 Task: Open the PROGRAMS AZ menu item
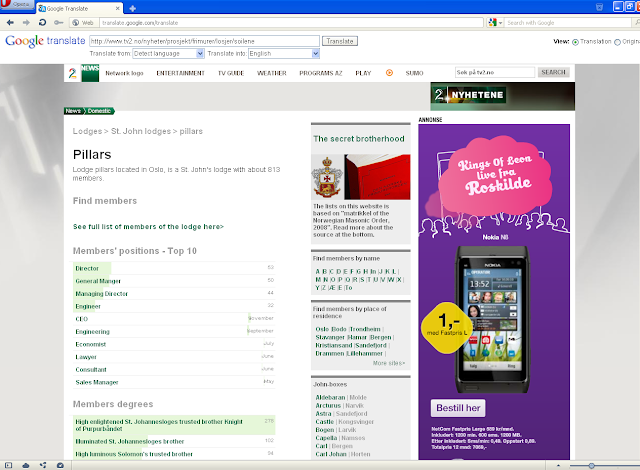[321, 73]
